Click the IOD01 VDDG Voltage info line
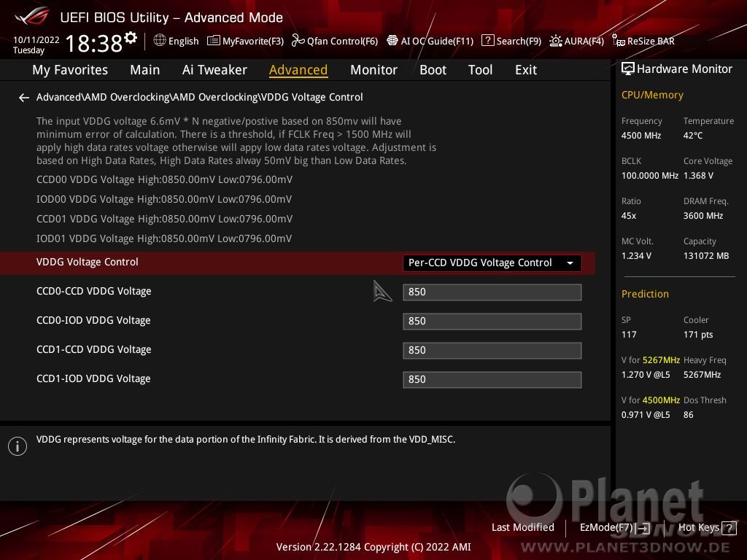 coord(164,238)
